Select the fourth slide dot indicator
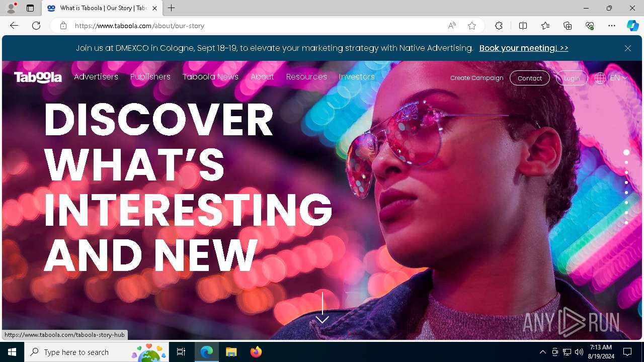644x362 pixels. (626, 183)
